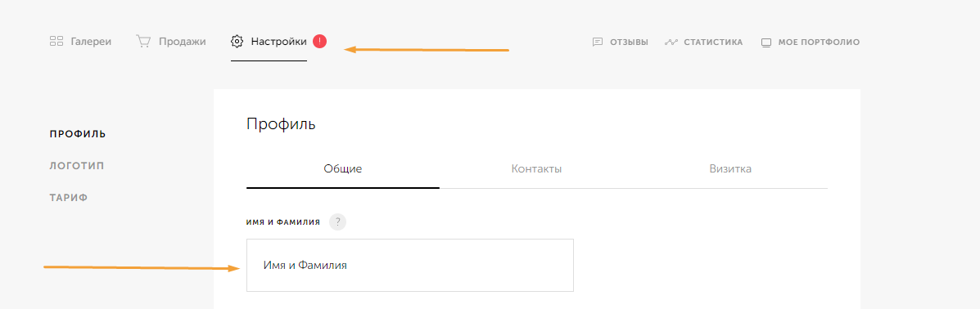The height and width of the screenshot is (309, 980).
Task: Open the МОЕ ПОРТФОЛИО link text
Action: 819,43
